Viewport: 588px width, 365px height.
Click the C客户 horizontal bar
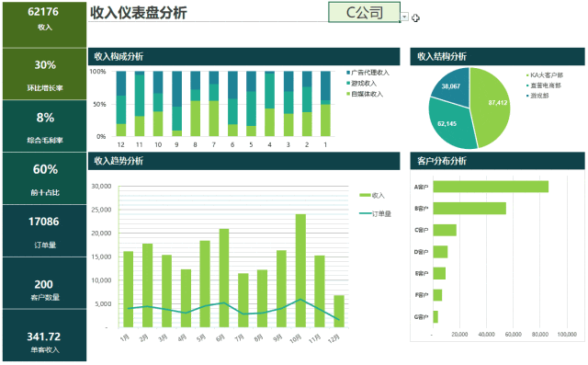pyautogui.click(x=445, y=230)
